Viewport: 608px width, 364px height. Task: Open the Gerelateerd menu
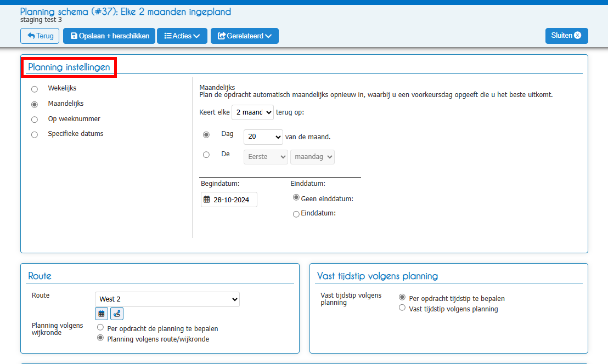pos(245,36)
